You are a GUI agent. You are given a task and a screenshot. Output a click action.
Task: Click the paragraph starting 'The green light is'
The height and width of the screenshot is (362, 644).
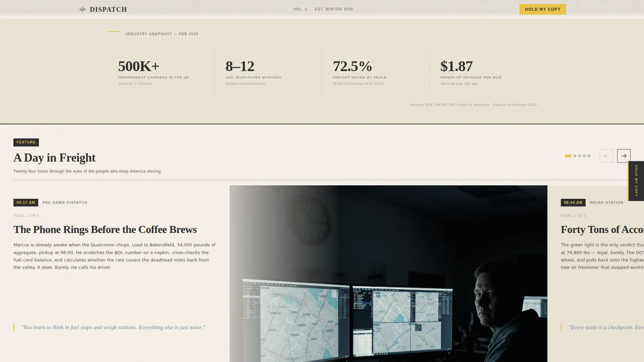pos(602,256)
